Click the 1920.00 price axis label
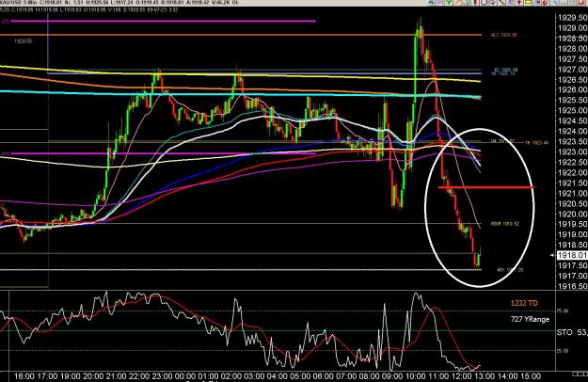Screen dimensions: 588x382 pyautogui.click(x=572, y=215)
